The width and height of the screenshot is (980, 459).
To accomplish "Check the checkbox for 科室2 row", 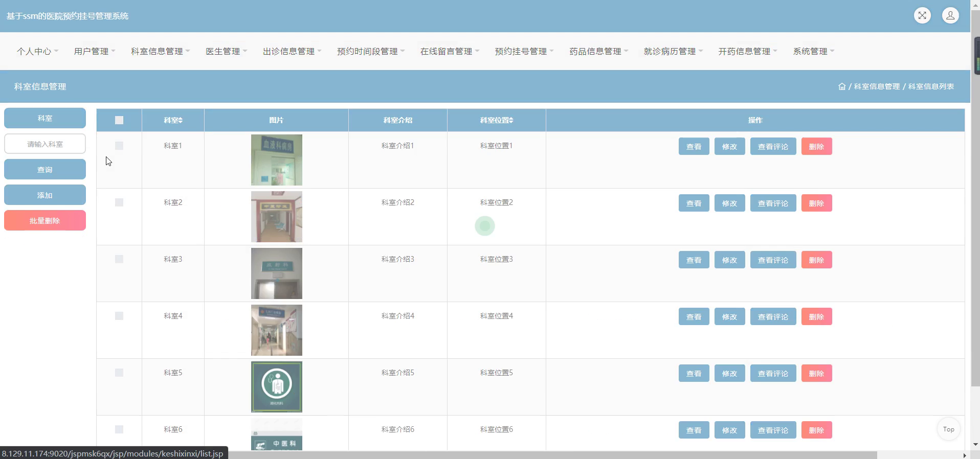I will tap(119, 202).
